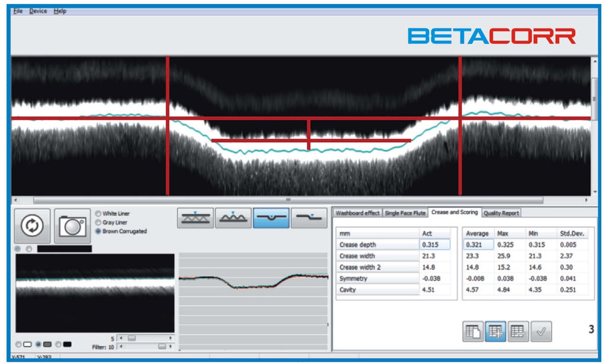Click the export table icon
The image size is (608, 364).
[518, 332]
